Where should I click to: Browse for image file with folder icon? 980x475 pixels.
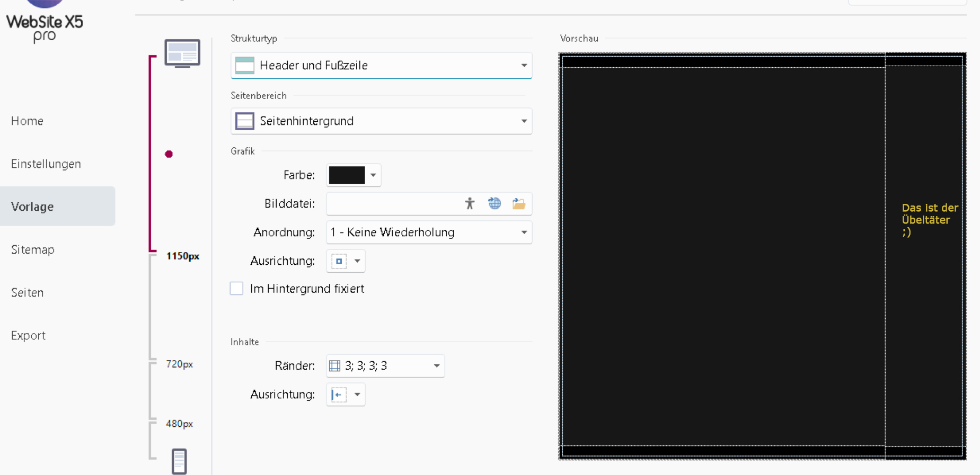518,203
